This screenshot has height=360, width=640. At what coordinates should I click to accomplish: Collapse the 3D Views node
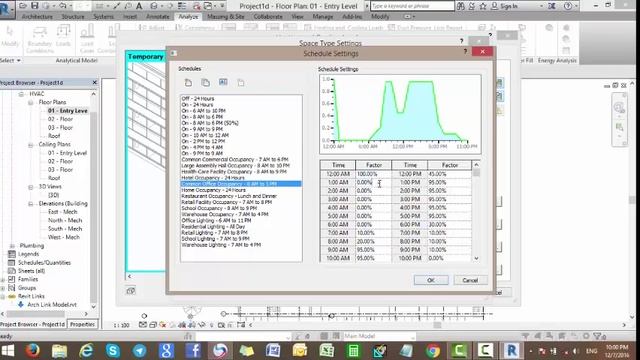coord(31,187)
